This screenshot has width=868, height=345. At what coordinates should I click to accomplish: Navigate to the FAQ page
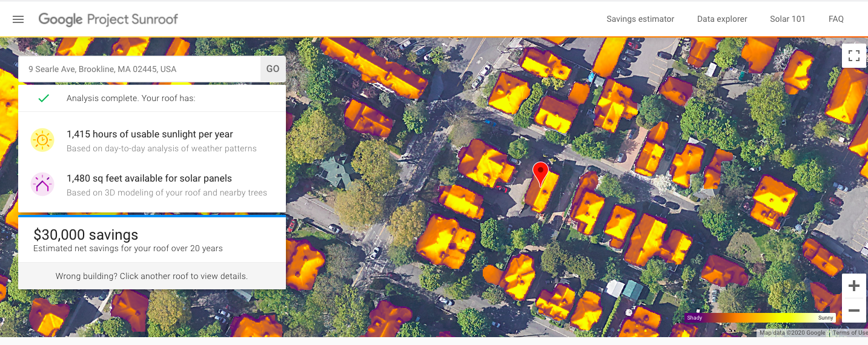pos(836,19)
